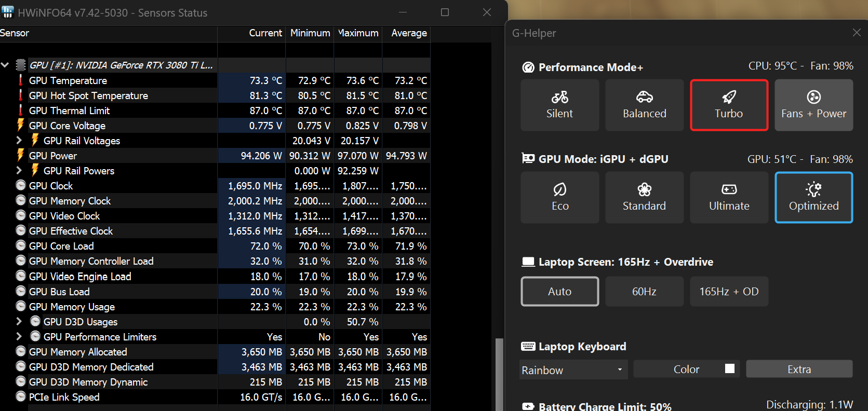Click the thermometer icon for GPU Thermal Limit
The image size is (868, 411).
pos(21,110)
